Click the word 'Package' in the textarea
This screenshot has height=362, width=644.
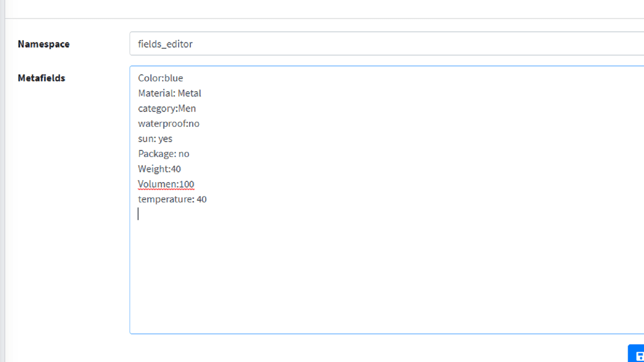pos(156,154)
